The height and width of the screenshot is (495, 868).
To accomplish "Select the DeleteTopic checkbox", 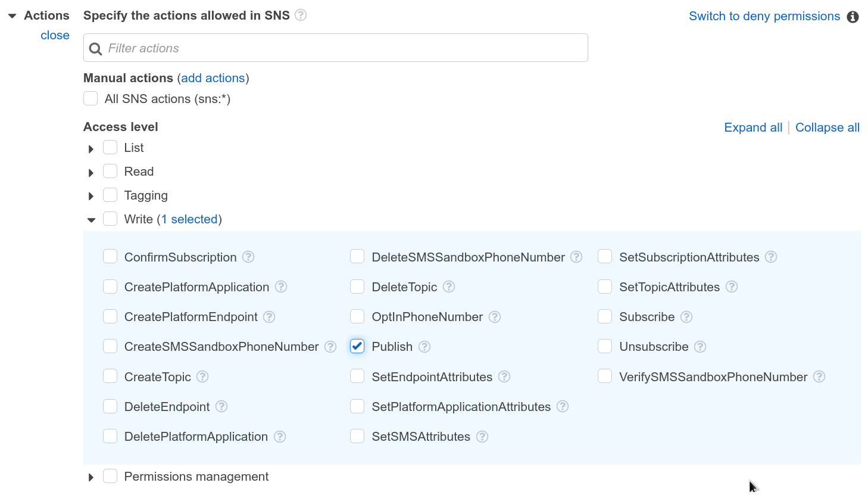I will 357,287.
